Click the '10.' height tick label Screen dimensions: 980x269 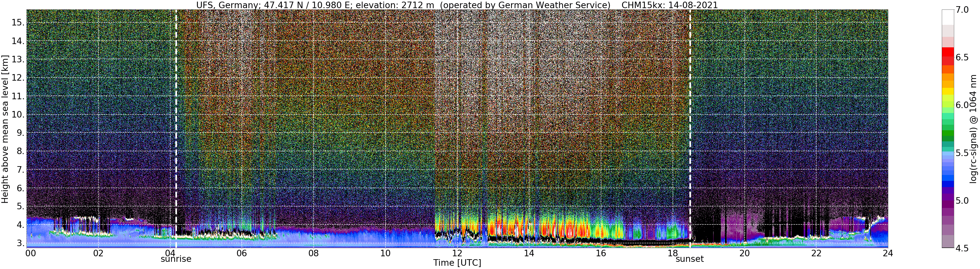click(18, 115)
